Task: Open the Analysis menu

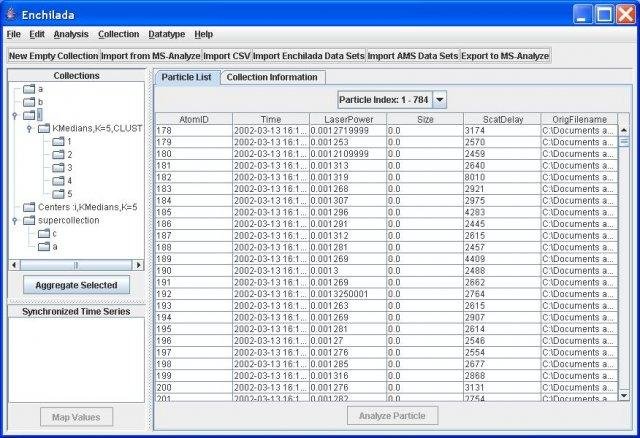Action: click(71, 34)
